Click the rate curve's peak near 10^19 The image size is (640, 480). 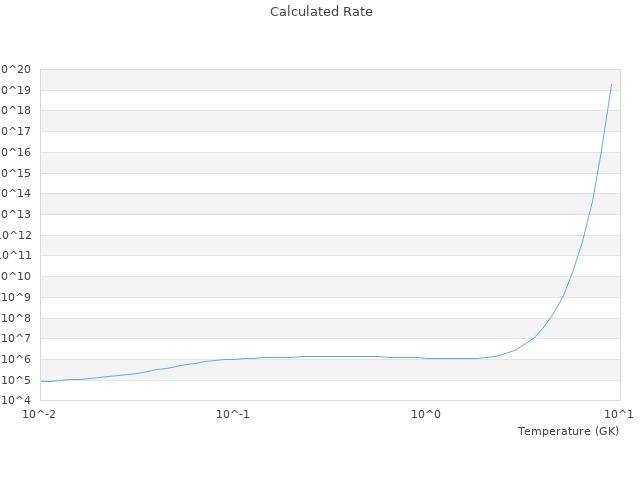pos(611,85)
